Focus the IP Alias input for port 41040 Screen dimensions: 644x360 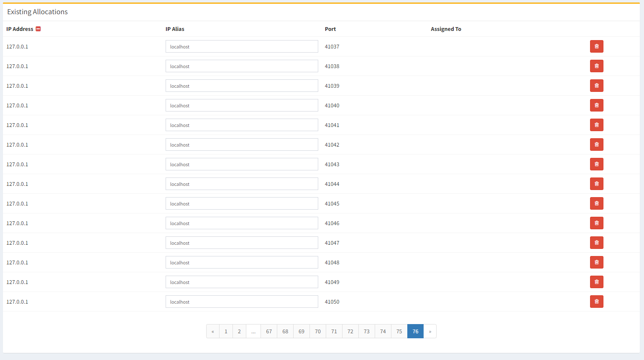click(242, 105)
